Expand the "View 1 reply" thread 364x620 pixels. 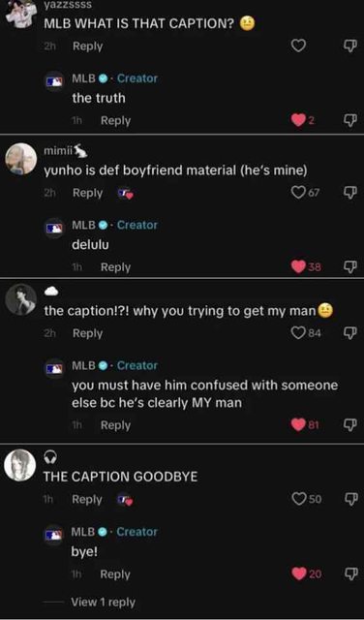(103, 603)
